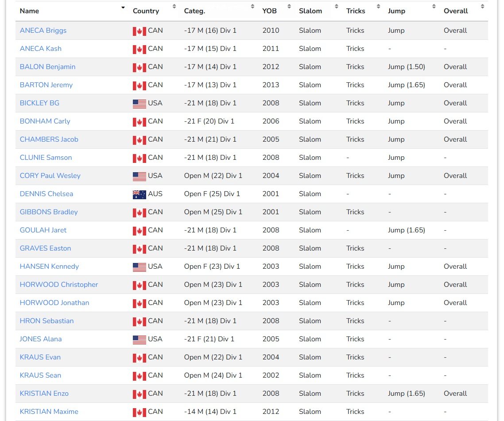Click the USA flag in BICKLEY BG row

pyautogui.click(x=139, y=104)
